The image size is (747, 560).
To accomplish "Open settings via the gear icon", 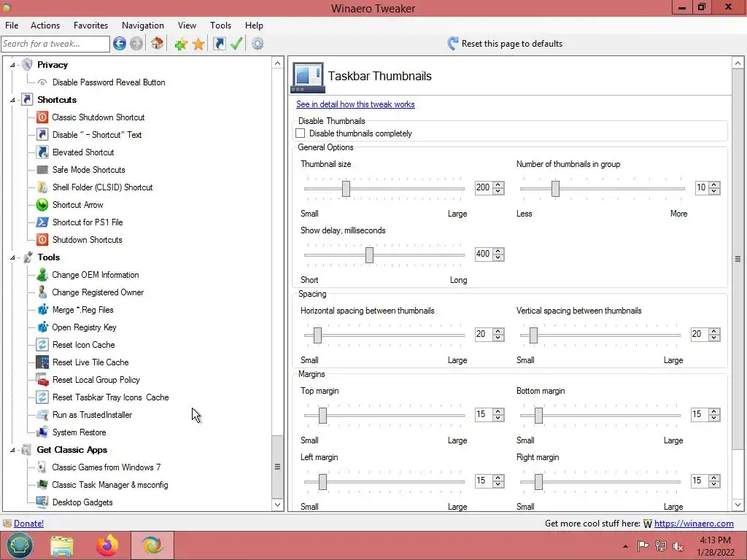I will (x=258, y=44).
